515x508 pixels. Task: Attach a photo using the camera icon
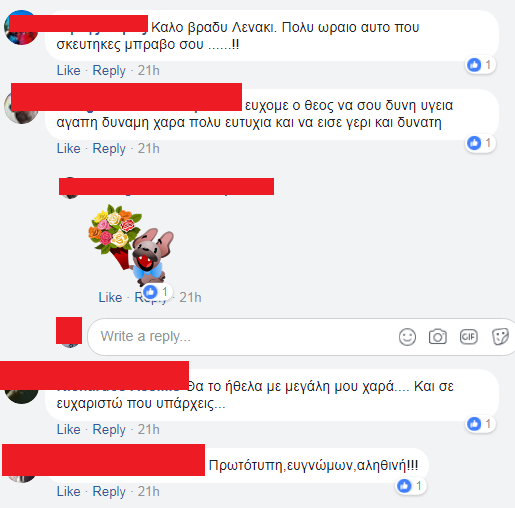click(x=438, y=337)
